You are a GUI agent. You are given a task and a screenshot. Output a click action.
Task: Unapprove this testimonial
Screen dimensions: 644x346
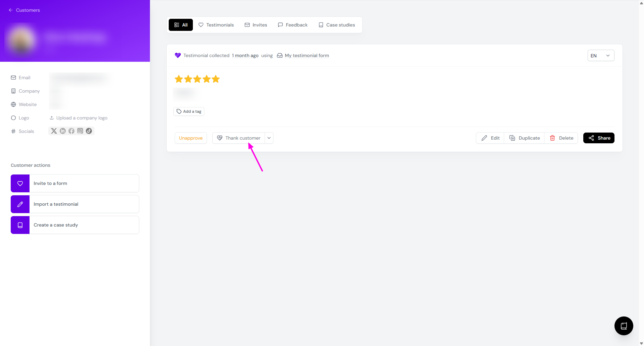(x=191, y=138)
